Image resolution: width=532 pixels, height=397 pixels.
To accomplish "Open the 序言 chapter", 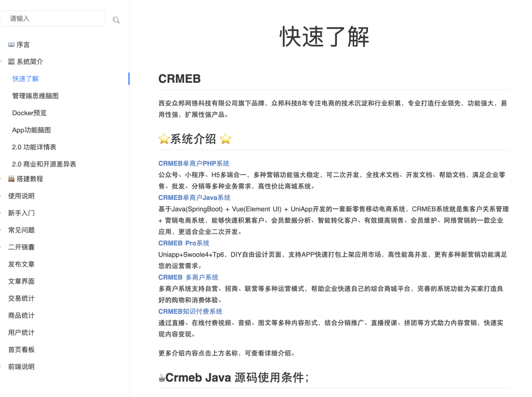I will [23, 44].
